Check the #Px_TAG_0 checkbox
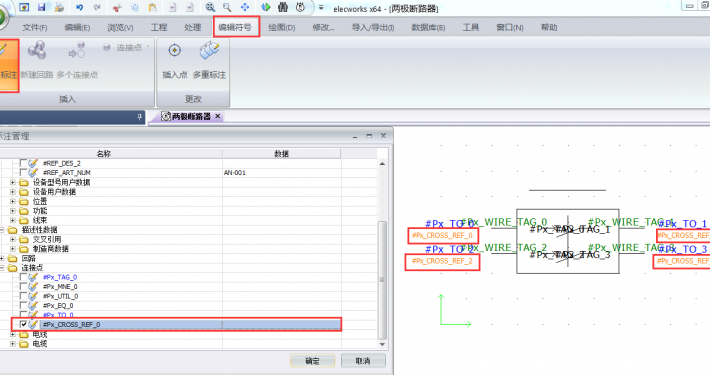This screenshot has width=710, height=375. tap(24, 277)
